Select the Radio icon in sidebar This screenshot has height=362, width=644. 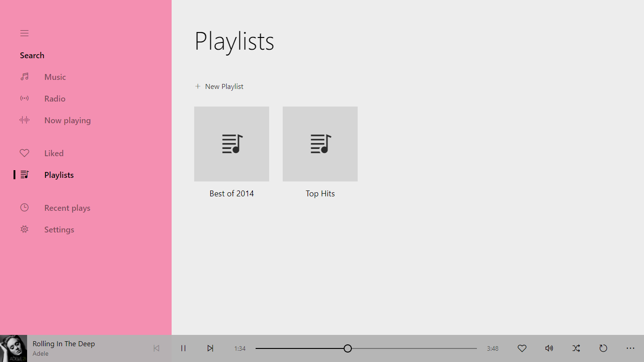[x=24, y=98]
